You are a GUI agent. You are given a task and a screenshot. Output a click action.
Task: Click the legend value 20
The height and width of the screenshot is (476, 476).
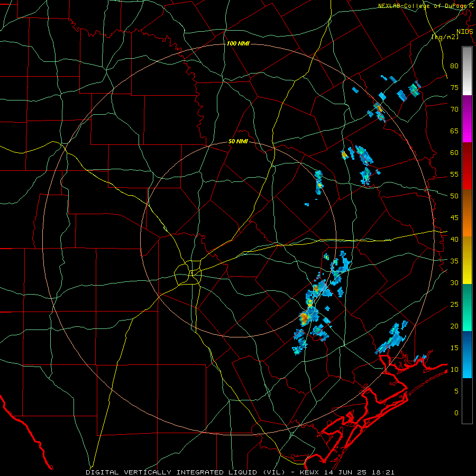tap(454, 326)
